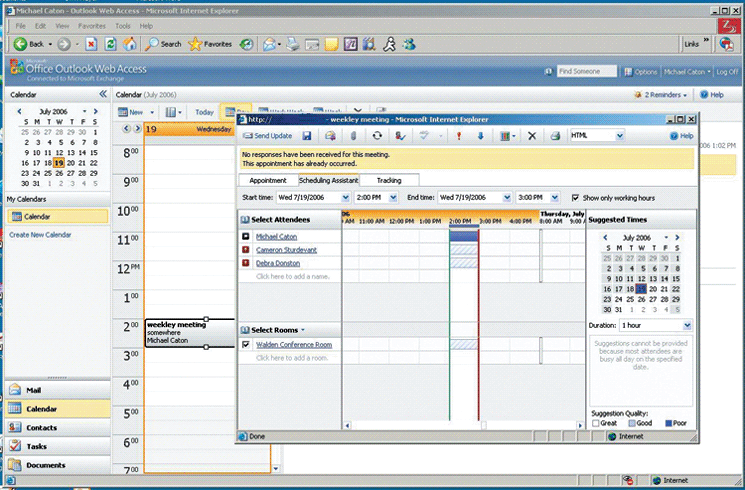Select the weekley meeting appointment on calendar
Image resolution: width=745 pixels, height=490 pixels.
[190, 333]
